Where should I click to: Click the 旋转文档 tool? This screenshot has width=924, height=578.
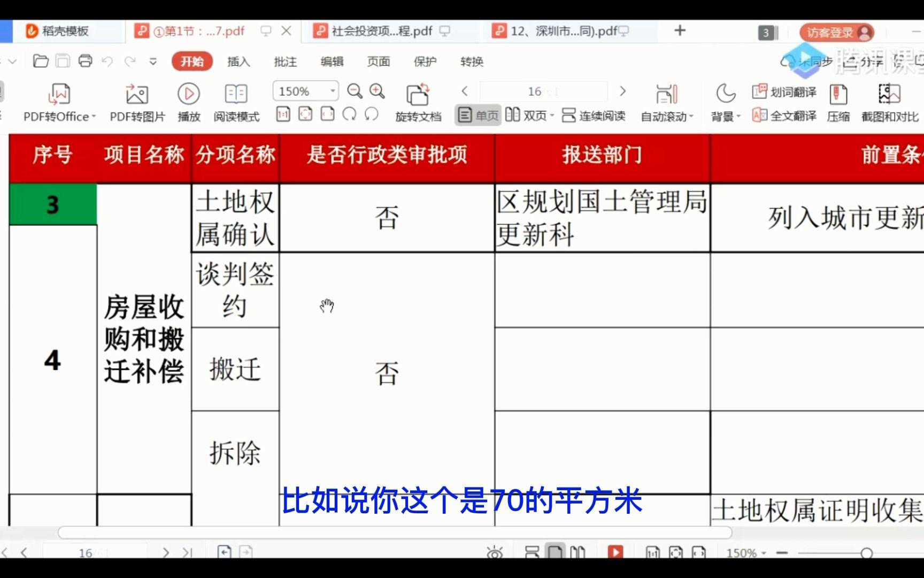418,102
